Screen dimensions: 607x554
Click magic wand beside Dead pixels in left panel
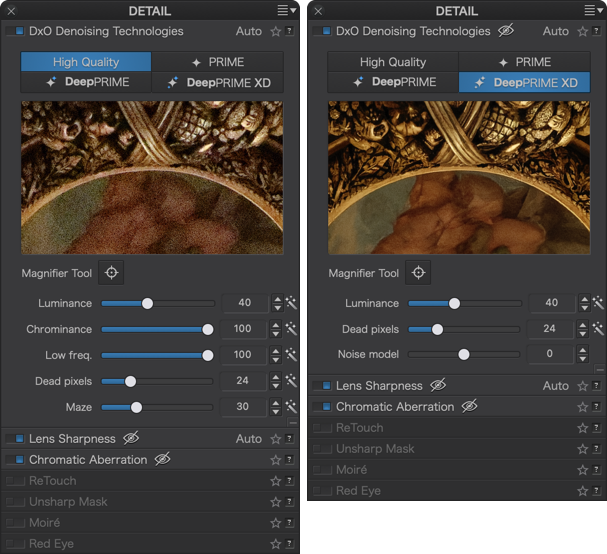[291, 381]
